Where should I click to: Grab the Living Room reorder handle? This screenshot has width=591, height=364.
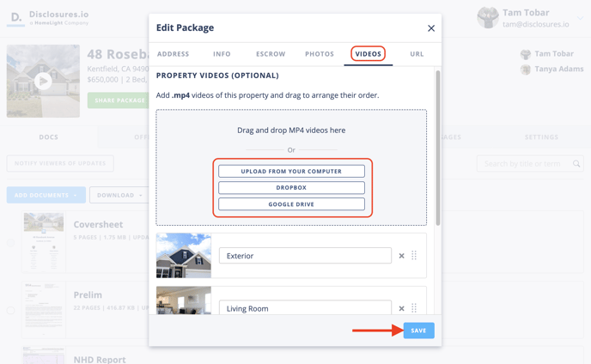[x=414, y=308]
